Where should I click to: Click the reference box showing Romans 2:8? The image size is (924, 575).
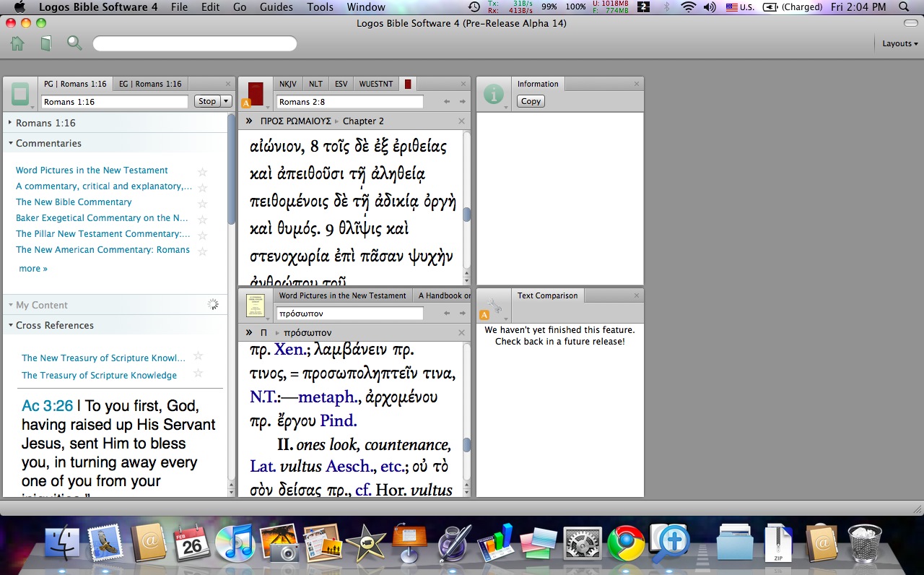pyautogui.click(x=350, y=102)
